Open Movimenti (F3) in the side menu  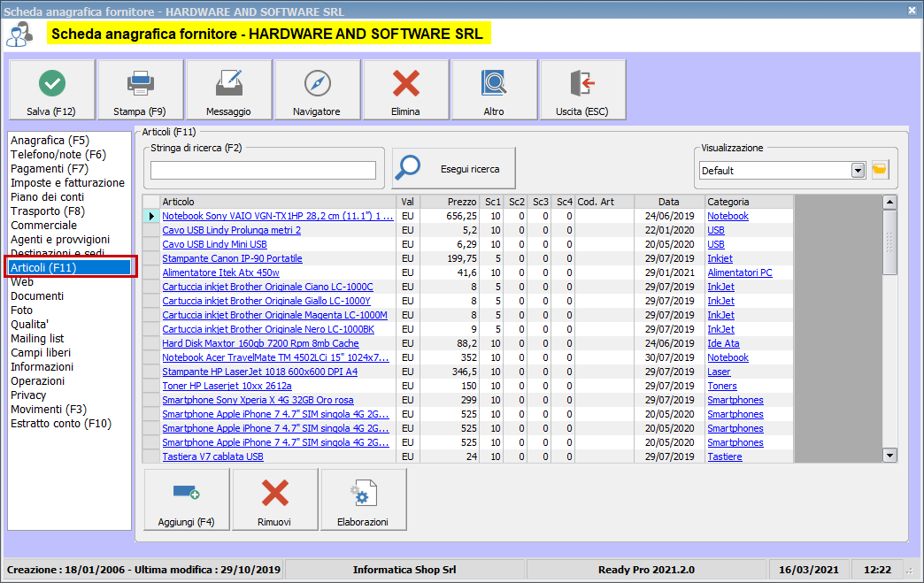(x=48, y=410)
